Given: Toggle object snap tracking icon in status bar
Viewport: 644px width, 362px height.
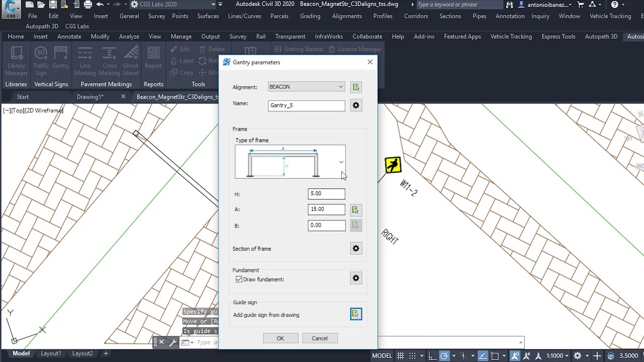Looking at the screenshot, I should tap(482, 355).
